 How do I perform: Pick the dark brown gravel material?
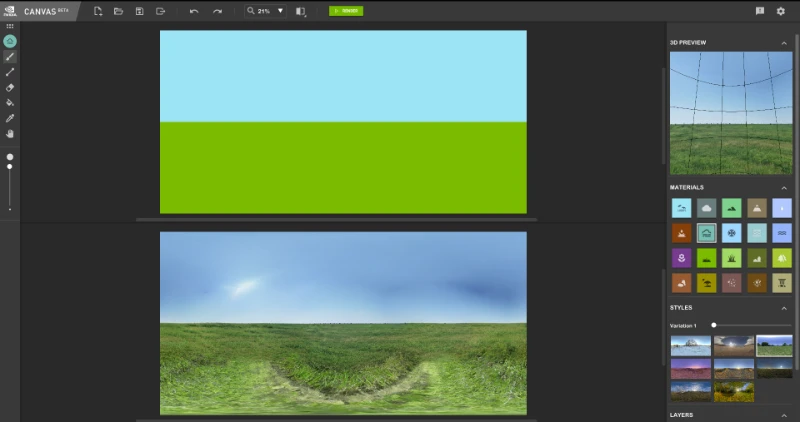pos(757,283)
